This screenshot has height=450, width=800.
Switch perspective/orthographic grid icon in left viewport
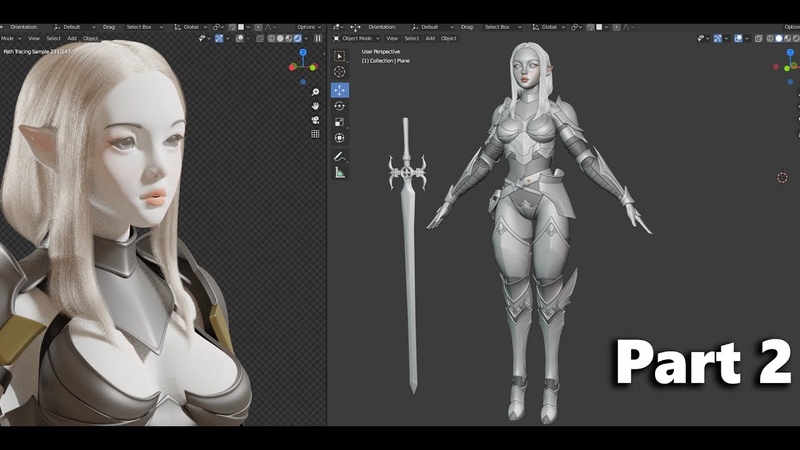click(315, 134)
